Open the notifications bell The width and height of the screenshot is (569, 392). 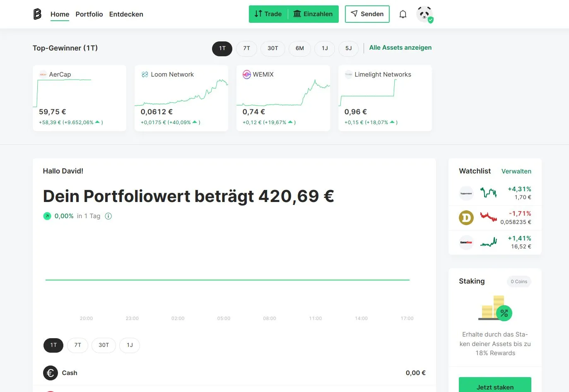tap(403, 14)
